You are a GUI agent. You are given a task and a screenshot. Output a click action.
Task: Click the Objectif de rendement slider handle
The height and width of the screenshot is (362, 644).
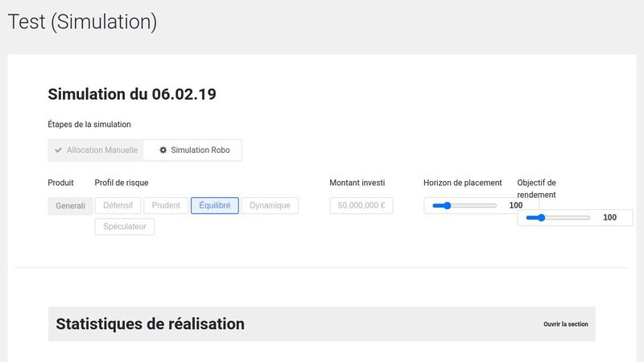[x=541, y=218]
